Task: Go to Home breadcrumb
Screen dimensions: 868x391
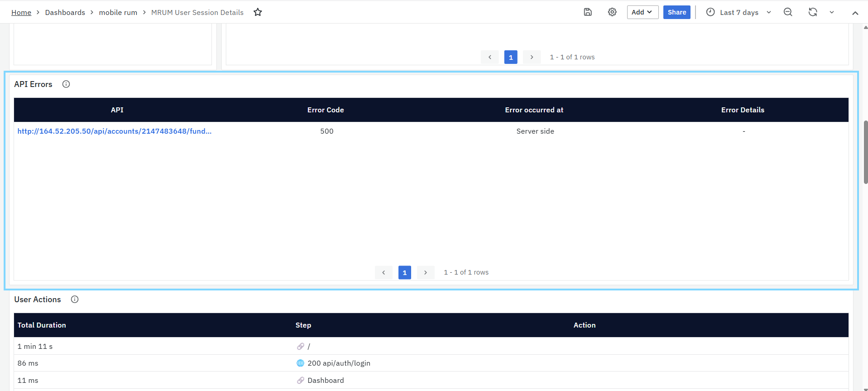Action: [x=21, y=13]
